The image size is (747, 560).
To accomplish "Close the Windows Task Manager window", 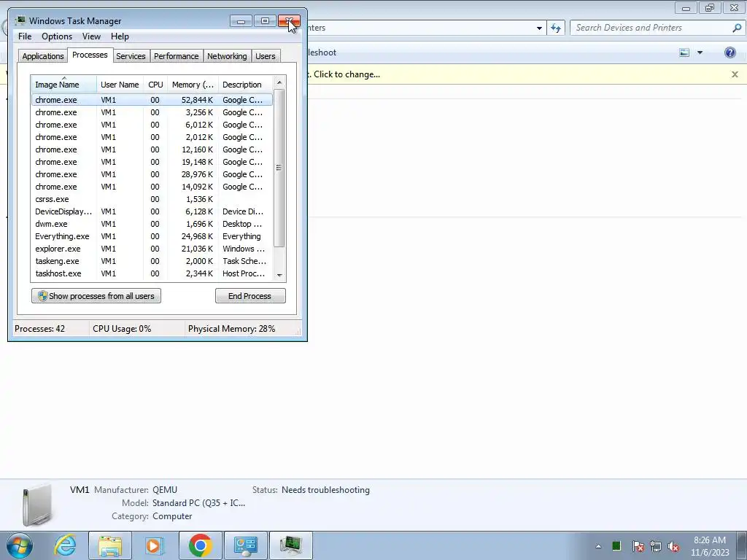I will point(289,21).
